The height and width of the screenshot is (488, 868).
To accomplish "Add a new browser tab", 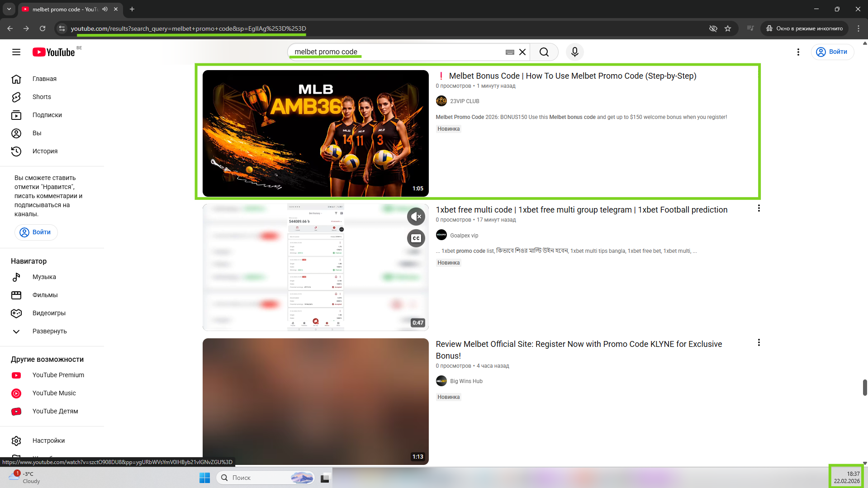I will tap(132, 9).
